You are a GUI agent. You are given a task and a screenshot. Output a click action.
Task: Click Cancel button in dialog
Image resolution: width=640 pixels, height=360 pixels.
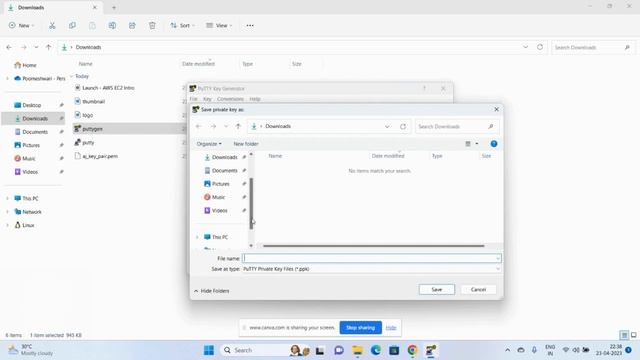[478, 289]
